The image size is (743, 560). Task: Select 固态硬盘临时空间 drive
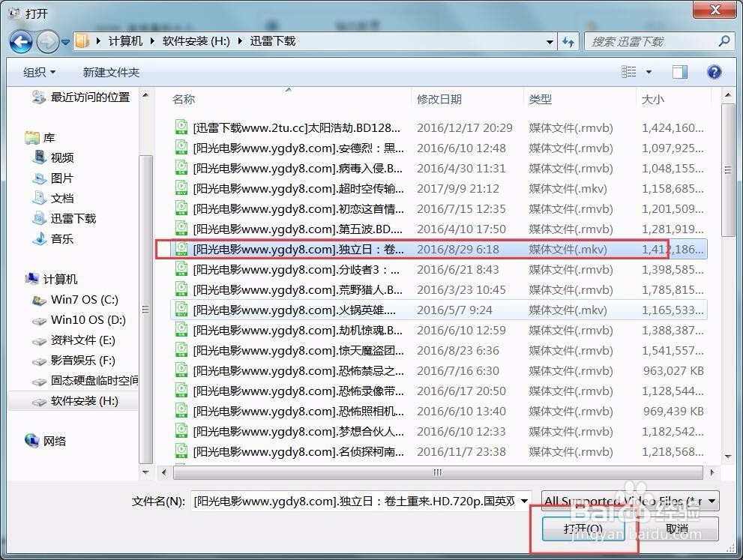click(84, 380)
